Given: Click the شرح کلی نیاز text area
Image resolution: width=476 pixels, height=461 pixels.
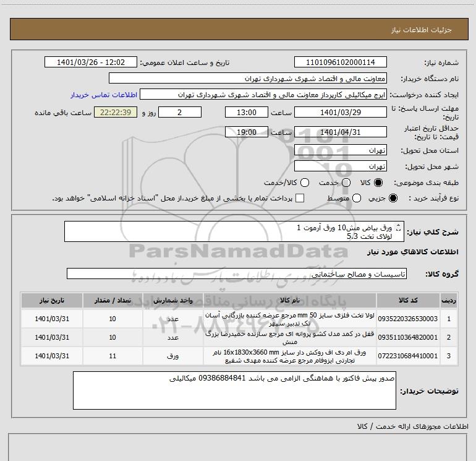Looking at the screenshot, I should (234, 231).
